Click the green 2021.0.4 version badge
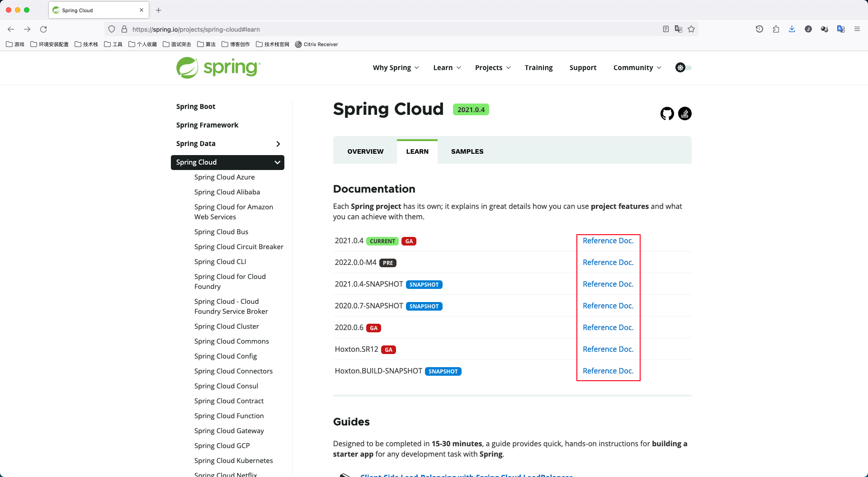 click(x=471, y=109)
